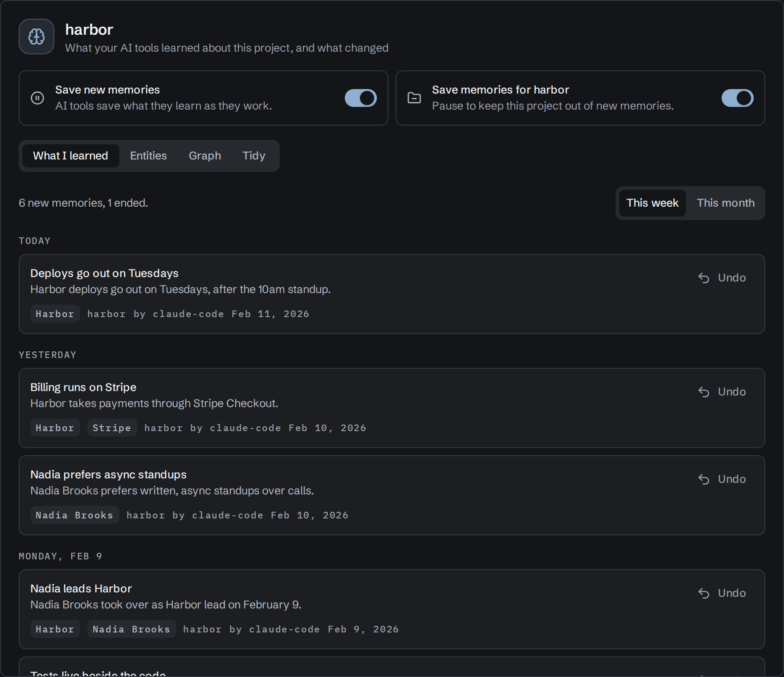Click the pause icon beside Save new memories
Image resolution: width=784 pixels, height=677 pixels.
coord(37,98)
